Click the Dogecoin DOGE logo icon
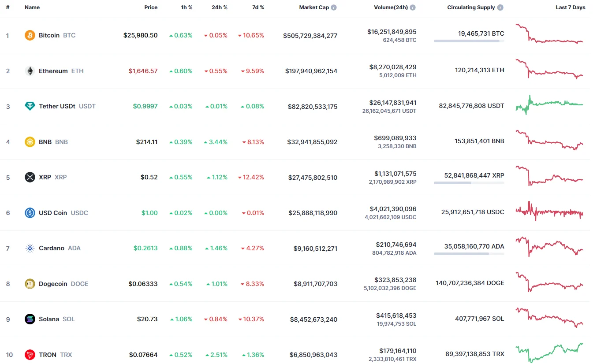 point(29,284)
